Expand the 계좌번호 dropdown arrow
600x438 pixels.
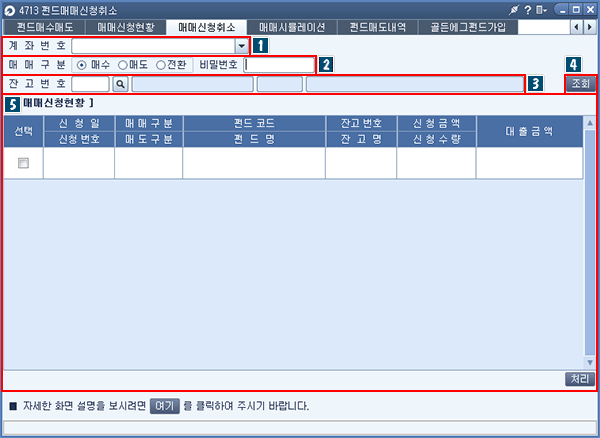pos(241,46)
